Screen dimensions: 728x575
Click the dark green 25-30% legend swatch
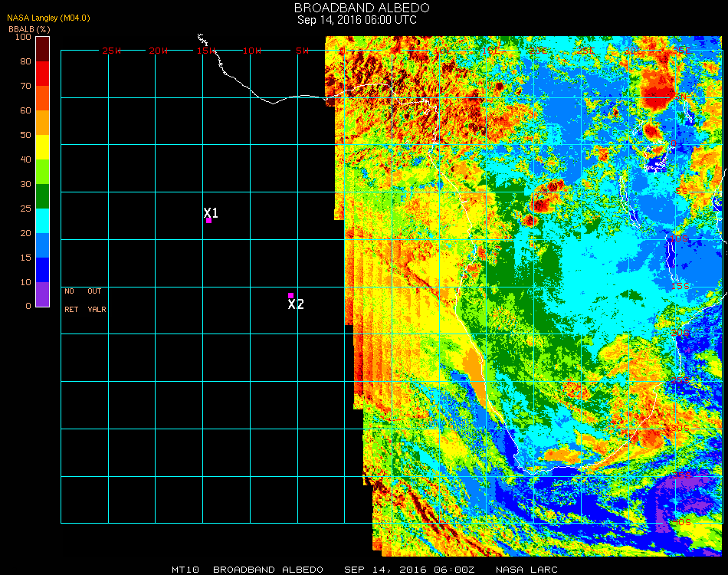(x=42, y=196)
